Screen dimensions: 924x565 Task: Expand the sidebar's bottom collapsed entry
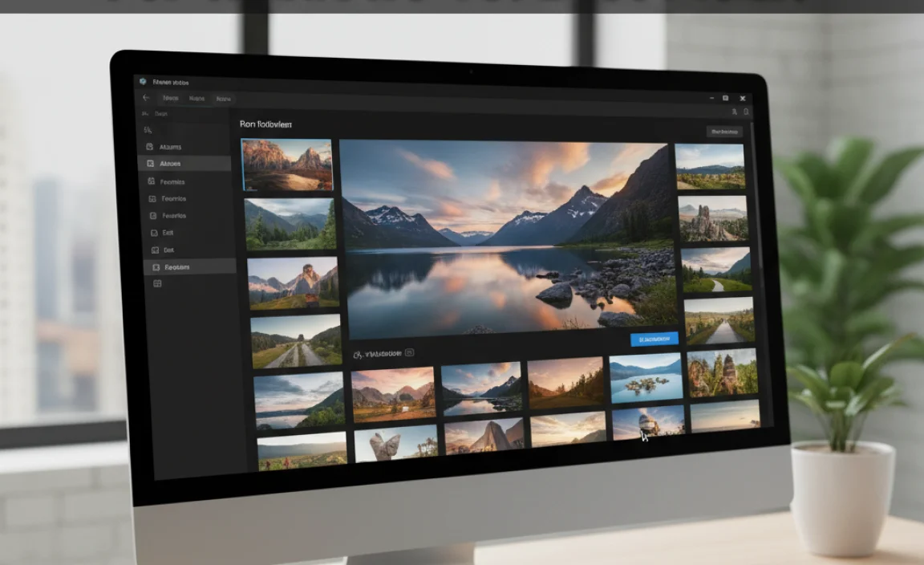(157, 282)
